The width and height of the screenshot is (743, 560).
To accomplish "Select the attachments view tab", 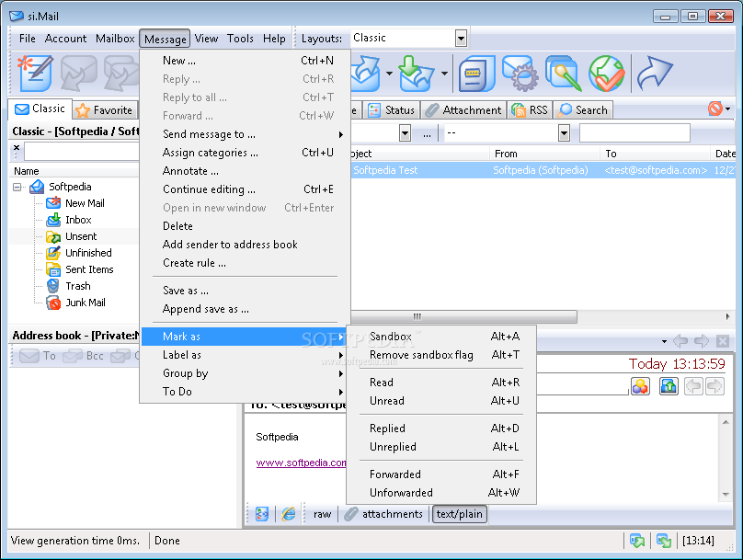I will point(383,514).
